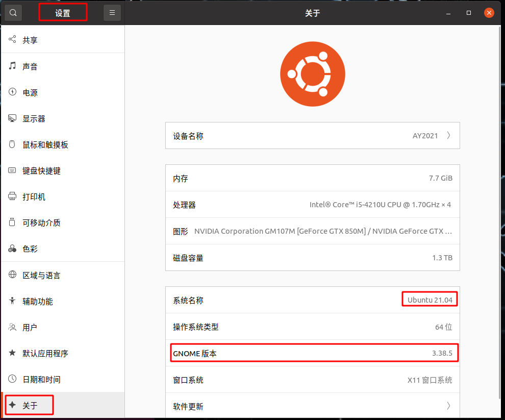Click the 操作系统类型 row label

(x=196, y=327)
